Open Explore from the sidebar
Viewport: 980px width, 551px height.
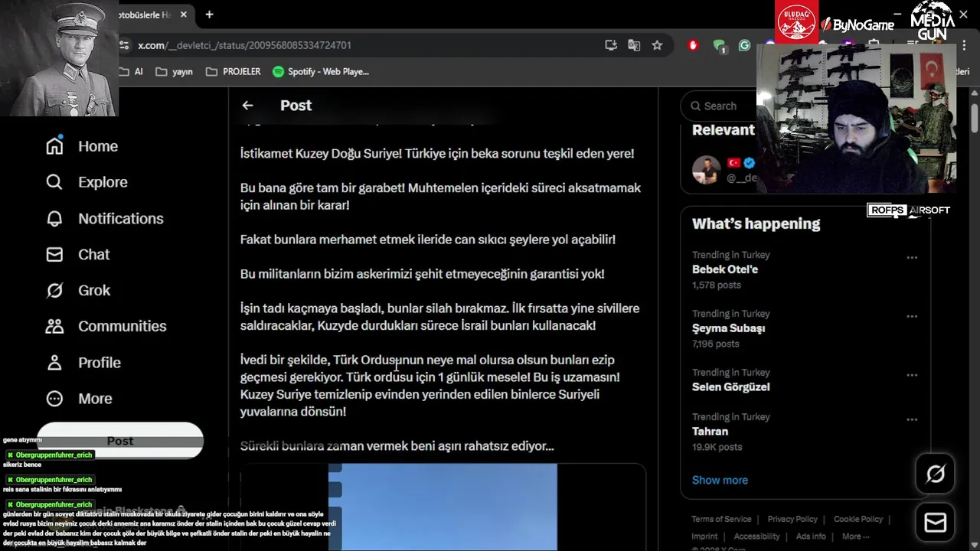click(87, 182)
